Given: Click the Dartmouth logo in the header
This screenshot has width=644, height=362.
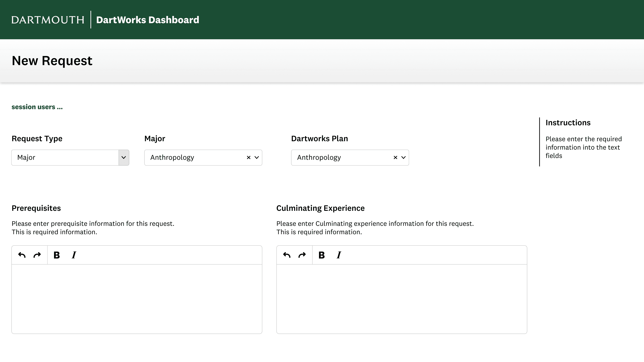Looking at the screenshot, I should [48, 20].
